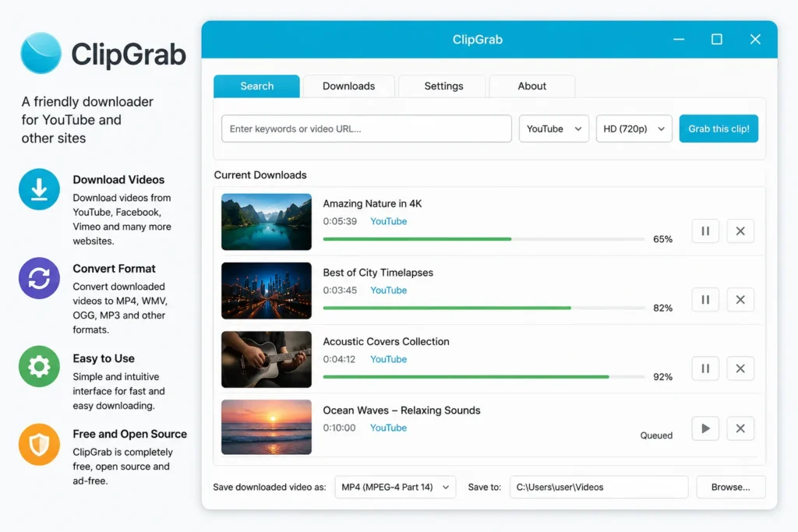Screen dimensions: 798x532
Task: Click the purple Convert Format icon
Action: click(x=39, y=278)
